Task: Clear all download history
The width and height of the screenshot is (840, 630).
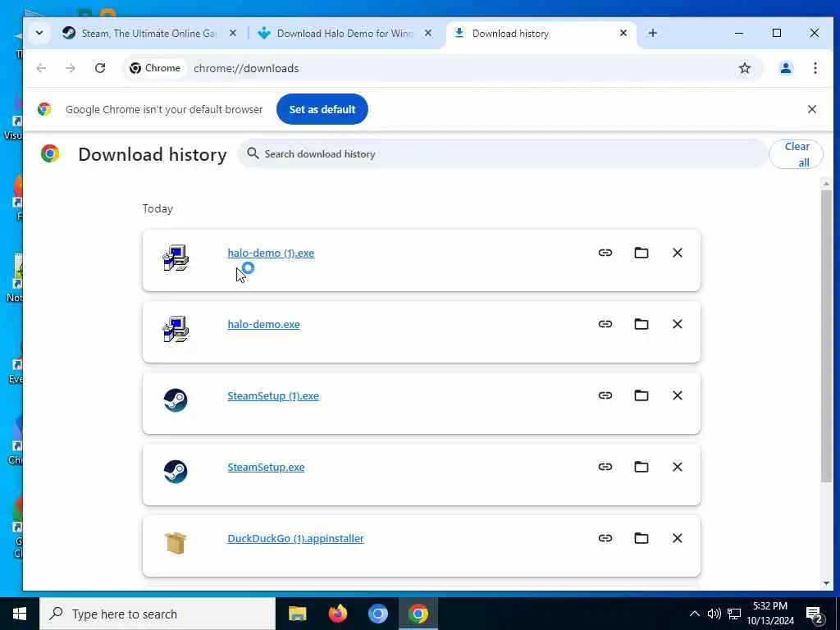Action: pos(796,154)
